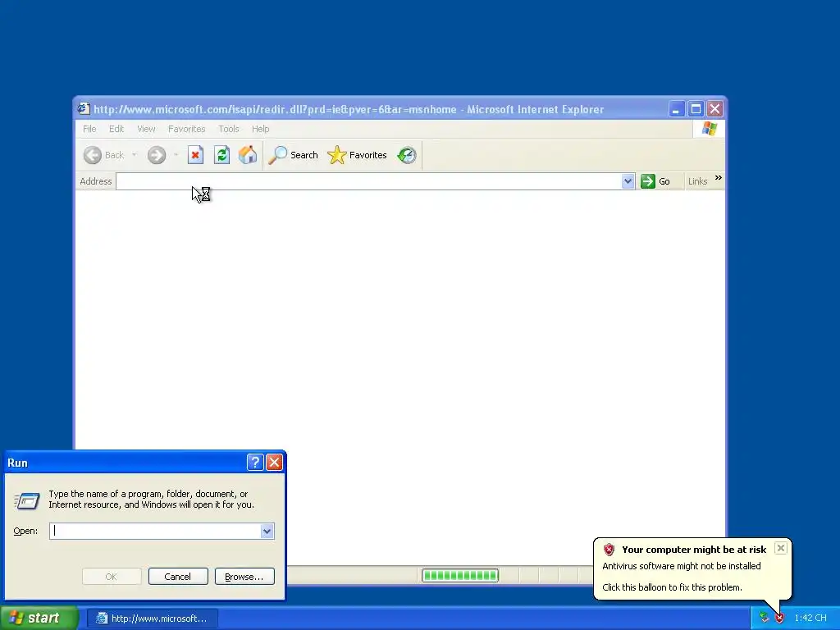
Task: Click the red shield icon in balloon
Action: (609, 550)
